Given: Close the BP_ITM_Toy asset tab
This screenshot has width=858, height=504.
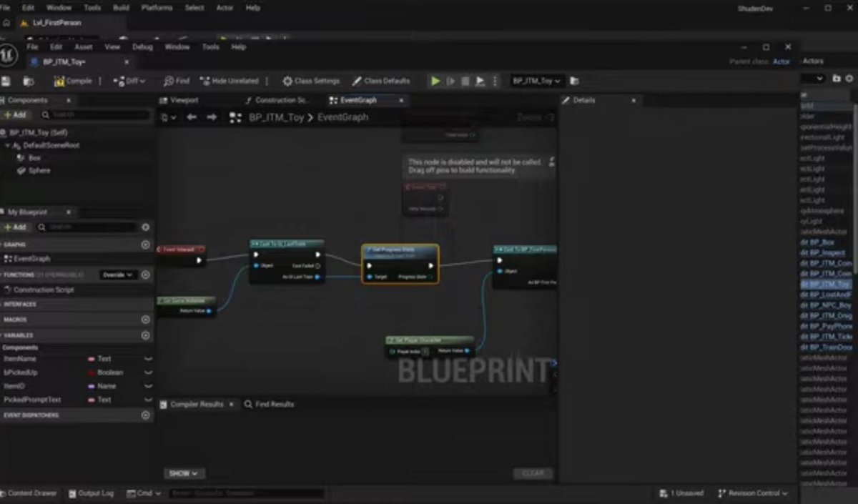Looking at the screenshot, I should (127, 62).
